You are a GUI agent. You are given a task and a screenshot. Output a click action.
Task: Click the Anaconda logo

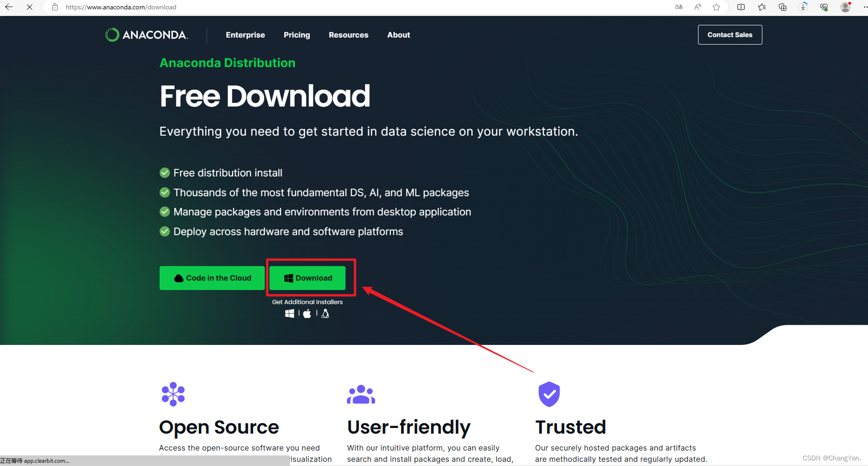(146, 35)
